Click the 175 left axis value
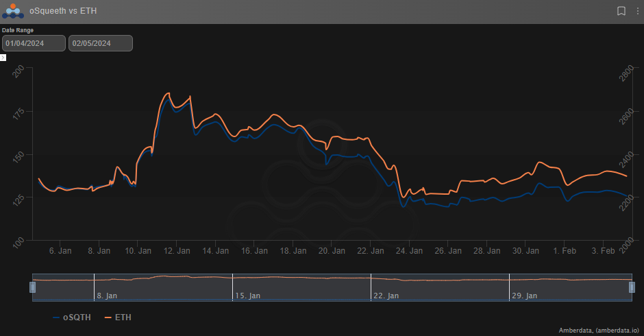The height and width of the screenshot is (336, 644). click(18, 114)
